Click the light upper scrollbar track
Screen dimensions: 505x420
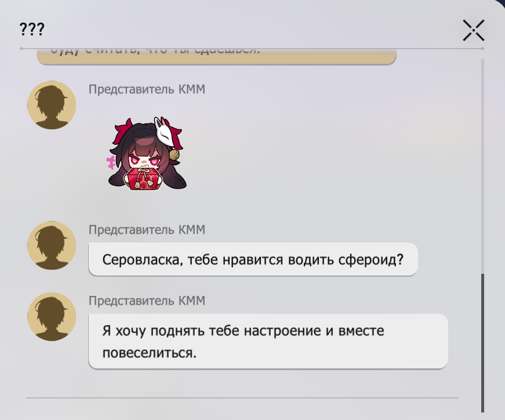[482, 166]
